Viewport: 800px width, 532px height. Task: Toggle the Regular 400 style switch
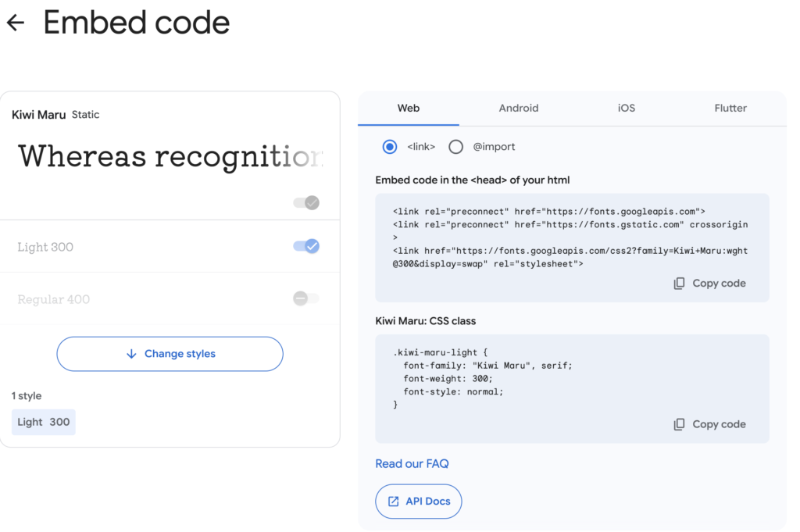tap(306, 298)
